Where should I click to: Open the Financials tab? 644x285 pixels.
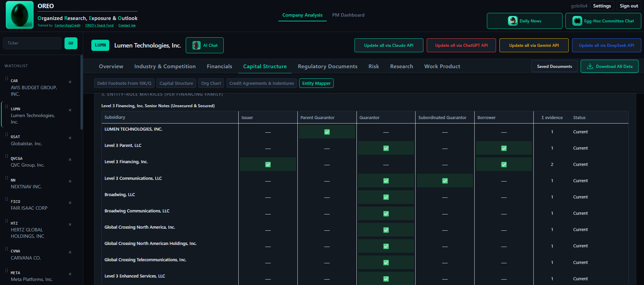[x=220, y=66]
